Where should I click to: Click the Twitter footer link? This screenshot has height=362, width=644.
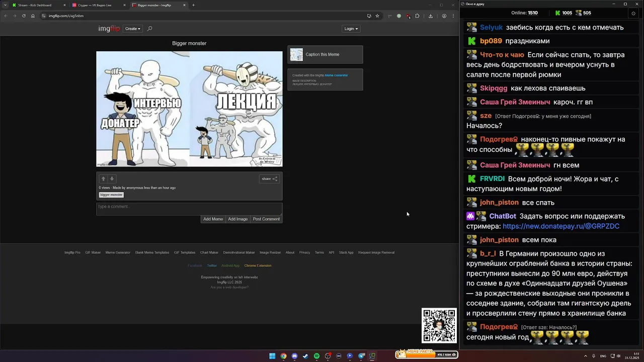coord(212,265)
